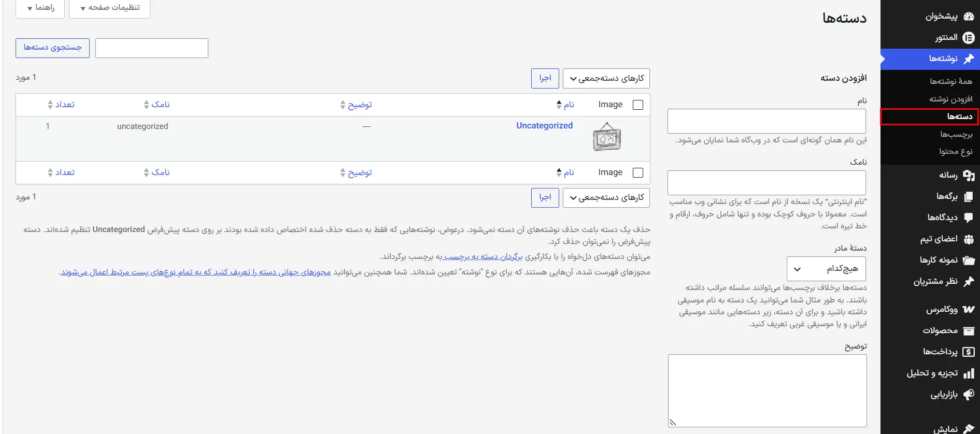The width and height of the screenshot is (980, 434).
Task: Click the category search input field
Action: 152,48
